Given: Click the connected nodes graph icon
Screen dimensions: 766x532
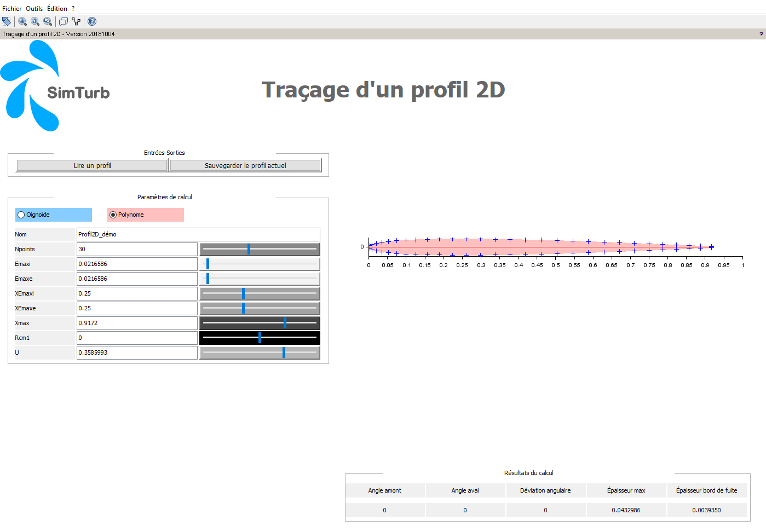Looking at the screenshot, I should coord(77,21).
